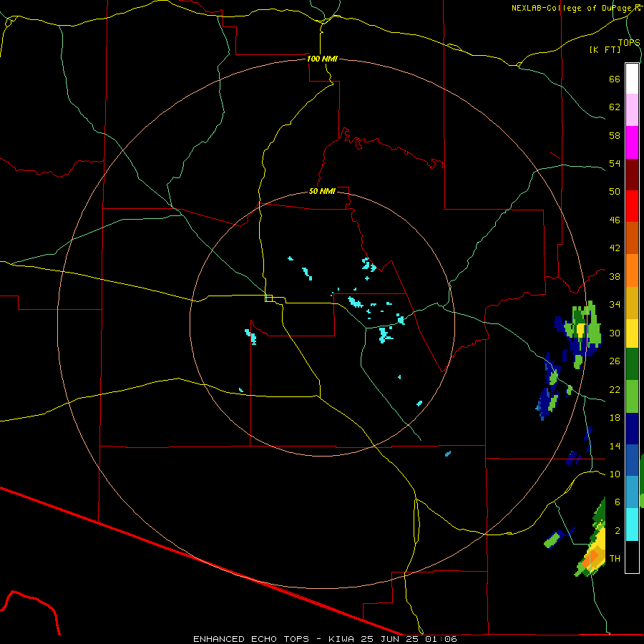Click the white color swatch above 66
Screen dimensions: 644x644
click(632, 79)
